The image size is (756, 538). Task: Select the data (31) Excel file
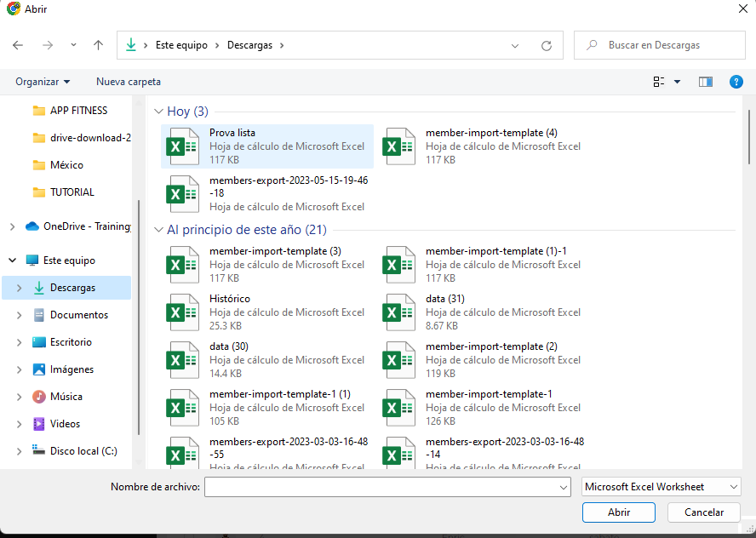pyautogui.click(x=484, y=312)
